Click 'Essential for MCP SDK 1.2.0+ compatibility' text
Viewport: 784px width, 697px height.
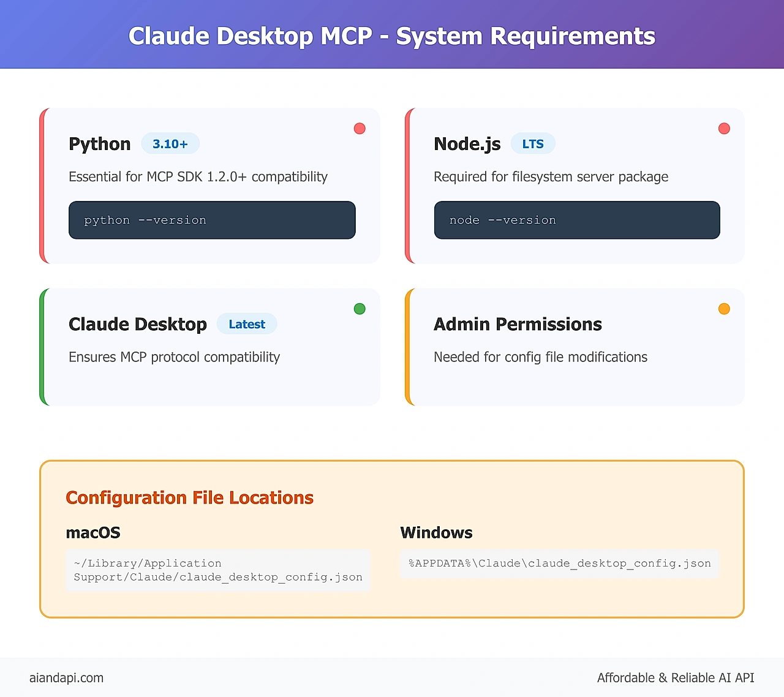(198, 177)
